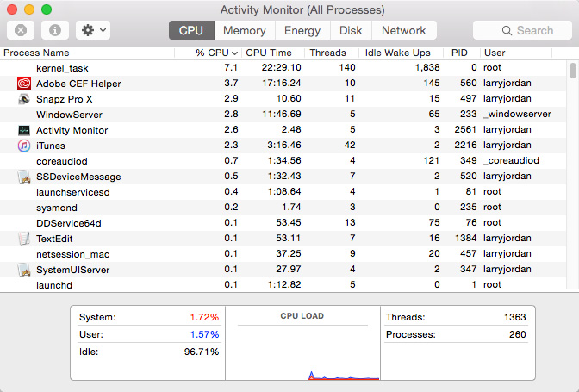The image size is (579, 392).
Task: Click PID 2561 cell
Action: pos(465,129)
